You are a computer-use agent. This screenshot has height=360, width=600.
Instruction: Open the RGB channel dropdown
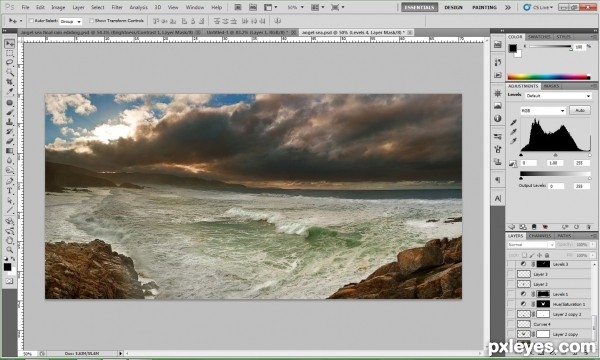pos(543,111)
